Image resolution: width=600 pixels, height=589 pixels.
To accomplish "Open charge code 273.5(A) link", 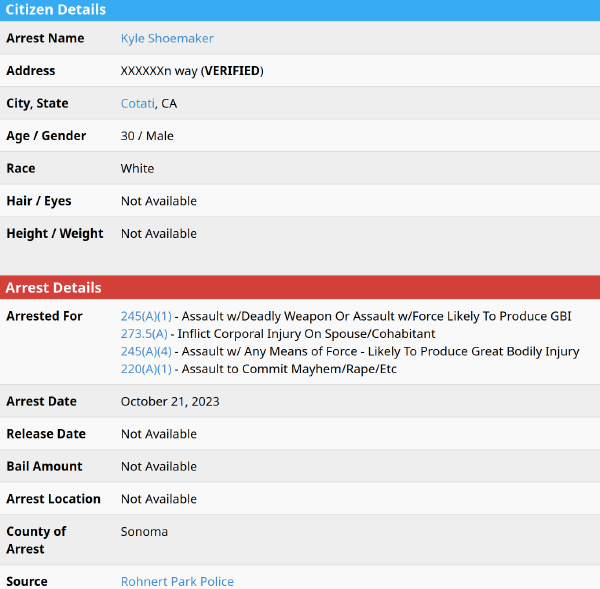I will (x=144, y=334).
